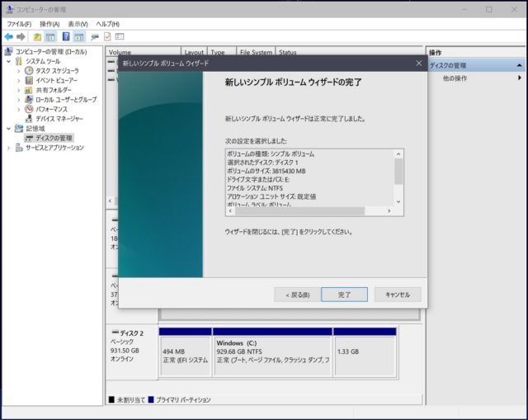The height and width of the screenshot is (420, 528).
Task: Expand the パフォーマンス node arrow
Action: point(18,110)
